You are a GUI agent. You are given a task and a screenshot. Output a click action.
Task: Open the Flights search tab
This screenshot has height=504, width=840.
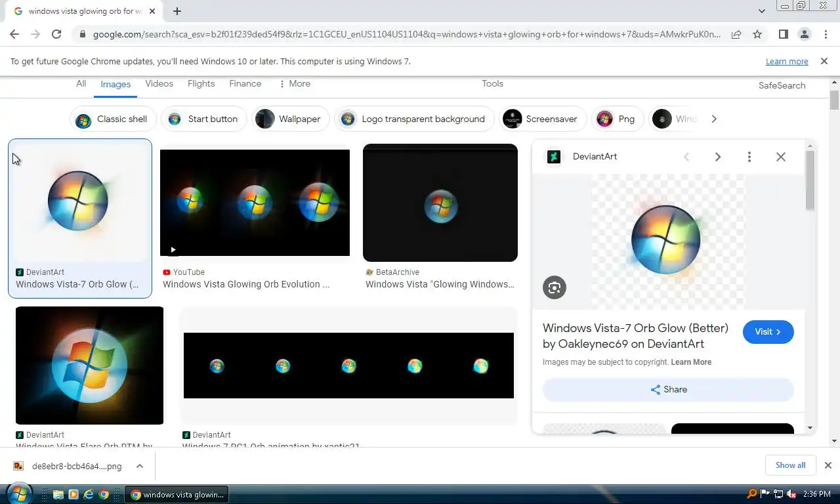click(x=201, y=84)
